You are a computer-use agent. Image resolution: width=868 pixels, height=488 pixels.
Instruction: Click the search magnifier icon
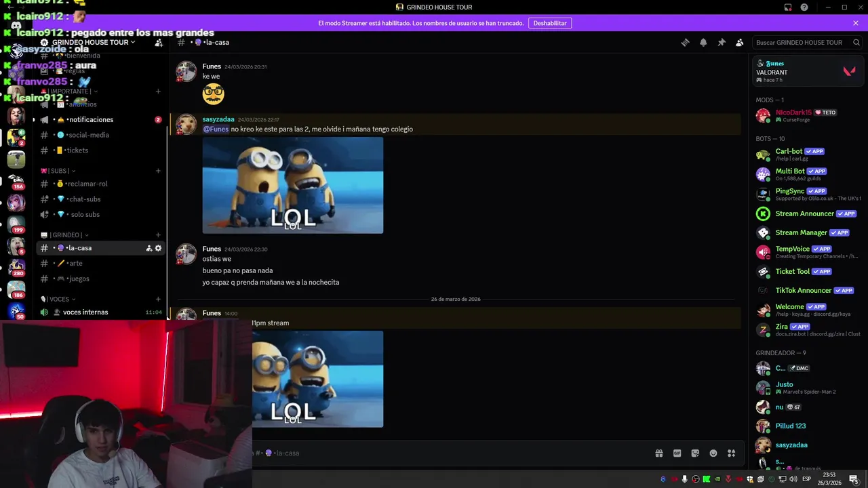(x=856, y=42)
